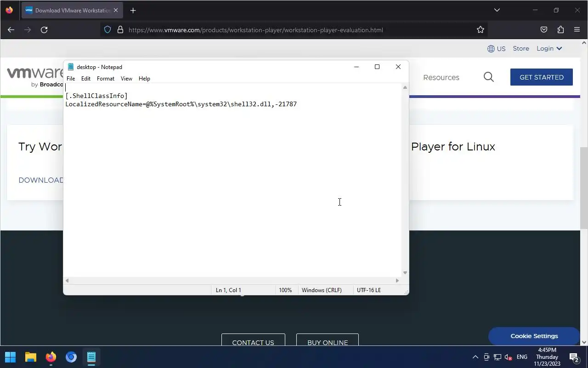Click the padlock site security icon
This screenshot has height=368, width=588.
click(120, 30)
